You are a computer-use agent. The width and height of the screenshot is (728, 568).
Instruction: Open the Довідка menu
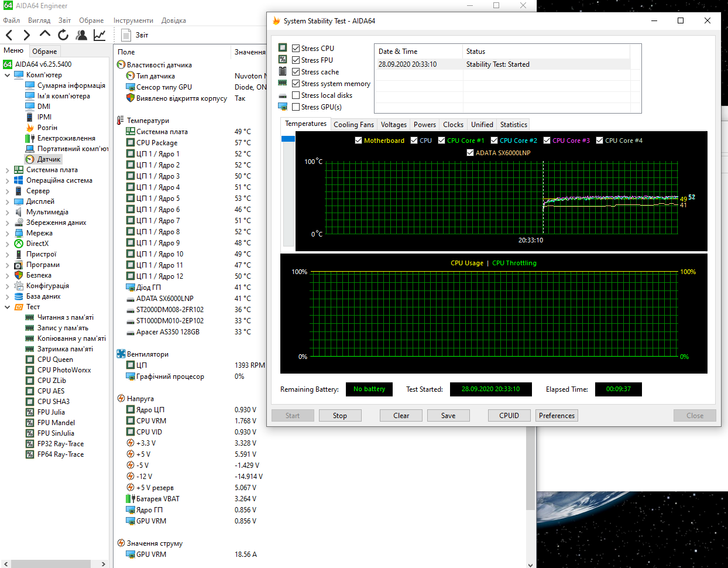pos(174,20)
